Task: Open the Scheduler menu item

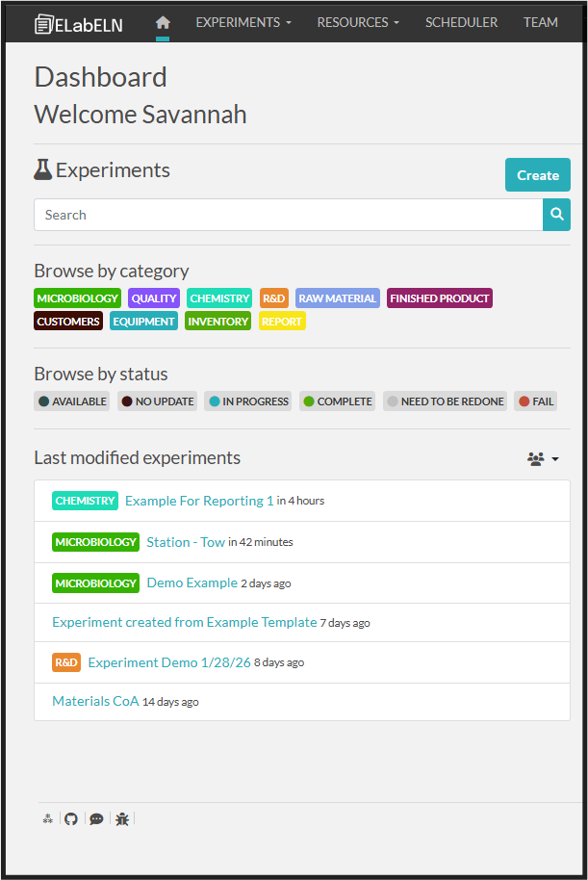Action: [461, 22]
